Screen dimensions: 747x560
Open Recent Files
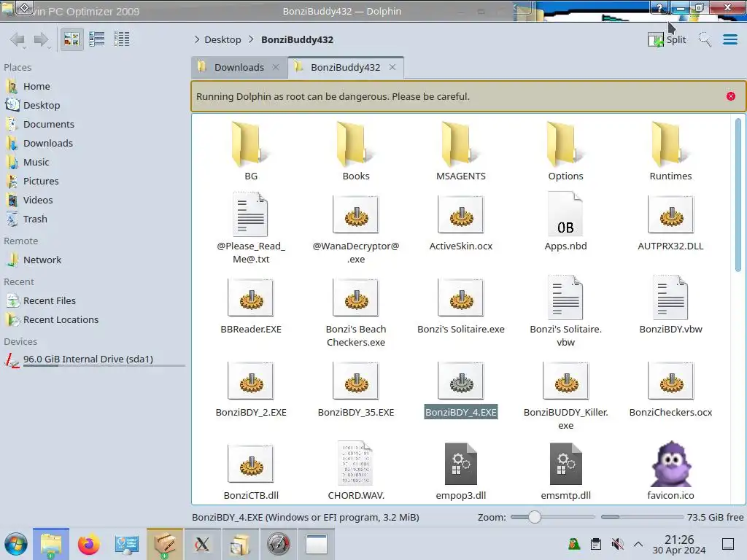(49, 301)
